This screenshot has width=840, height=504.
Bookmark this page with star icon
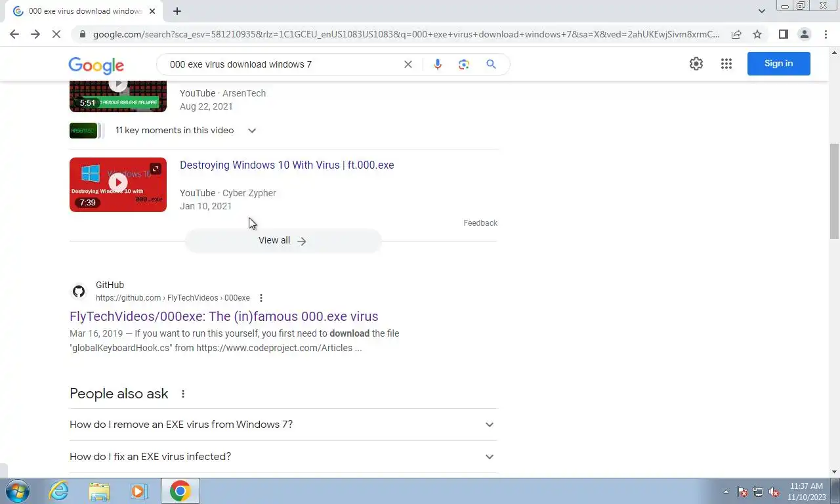pyautogui.click(x=757, y=34)
